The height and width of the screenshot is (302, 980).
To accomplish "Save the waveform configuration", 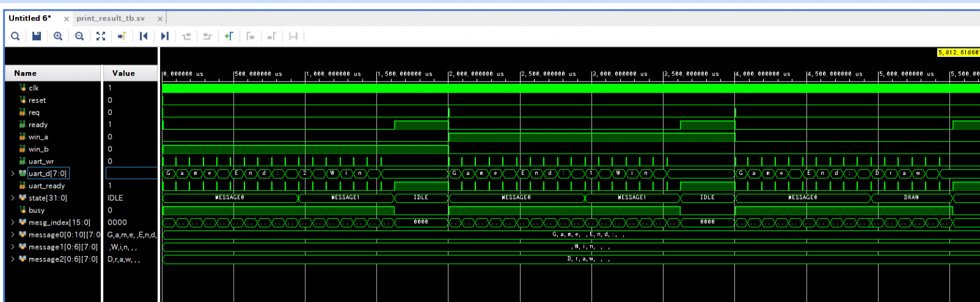I will [x=36, y=36].
